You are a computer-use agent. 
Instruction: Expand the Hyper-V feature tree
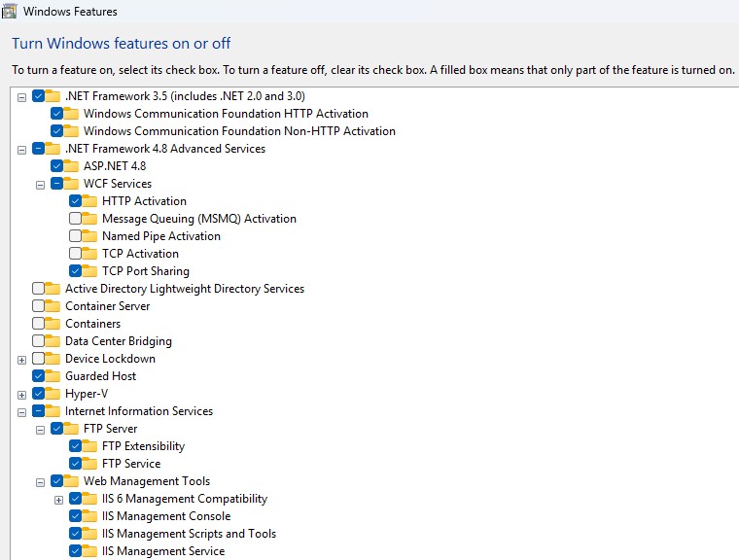21,395
